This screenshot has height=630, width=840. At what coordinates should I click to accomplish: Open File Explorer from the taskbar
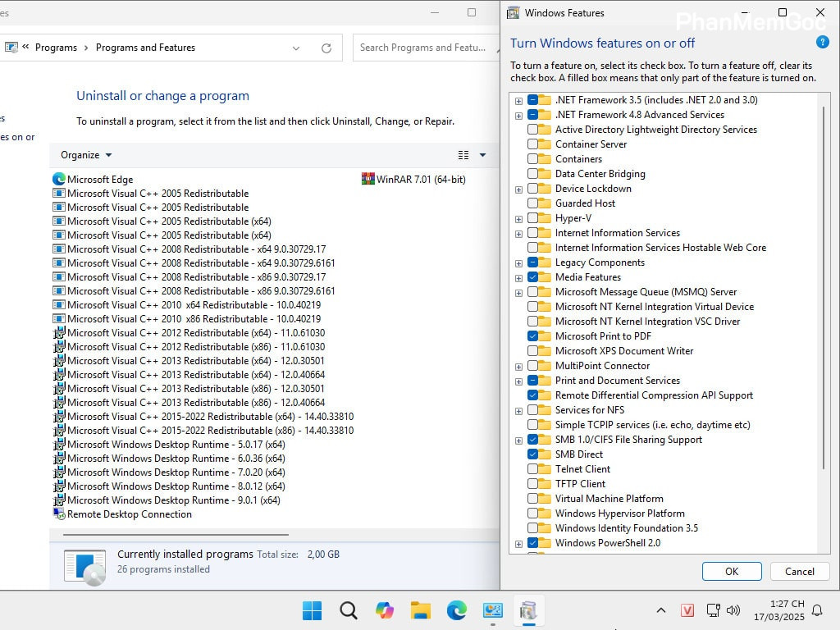coord(420,611)
